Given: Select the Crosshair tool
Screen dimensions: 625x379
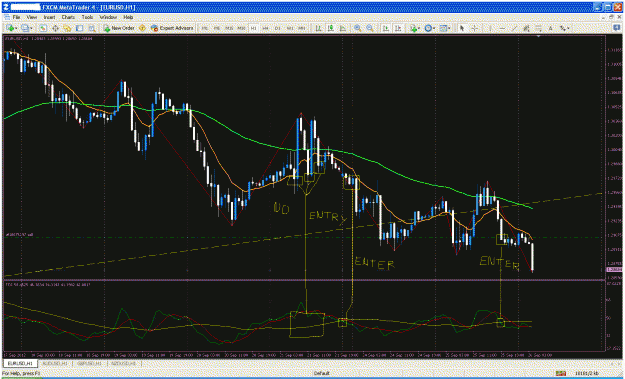Looking at the screenshot, I should click(475, 28).
